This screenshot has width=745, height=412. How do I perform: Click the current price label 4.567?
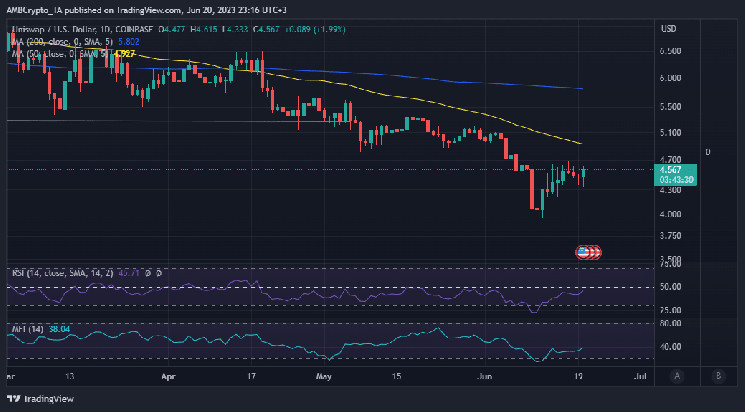[x=670, y=170]
